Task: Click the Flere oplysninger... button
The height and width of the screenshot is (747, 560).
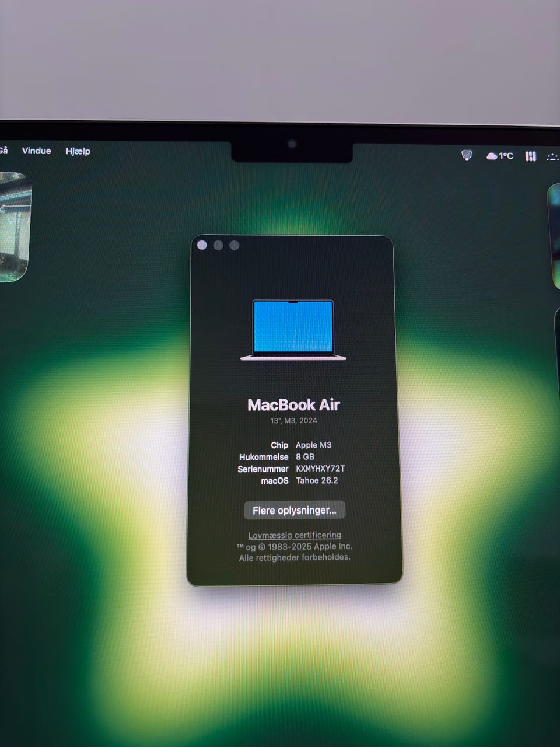Action: tap(295, 510)
